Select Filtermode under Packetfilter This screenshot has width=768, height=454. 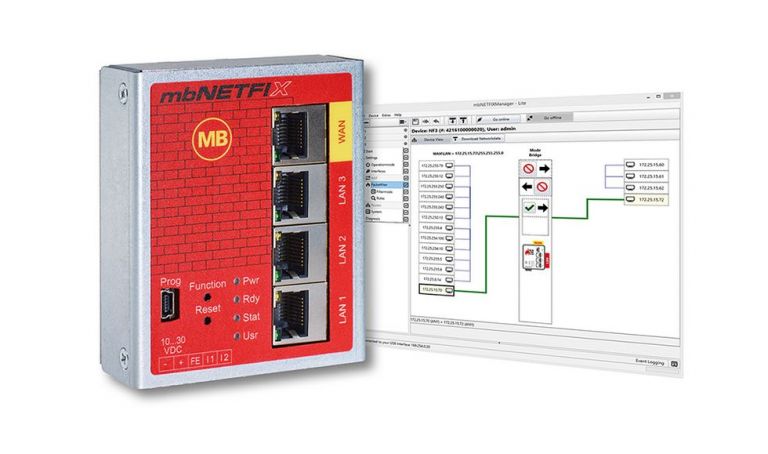[384, 191]
